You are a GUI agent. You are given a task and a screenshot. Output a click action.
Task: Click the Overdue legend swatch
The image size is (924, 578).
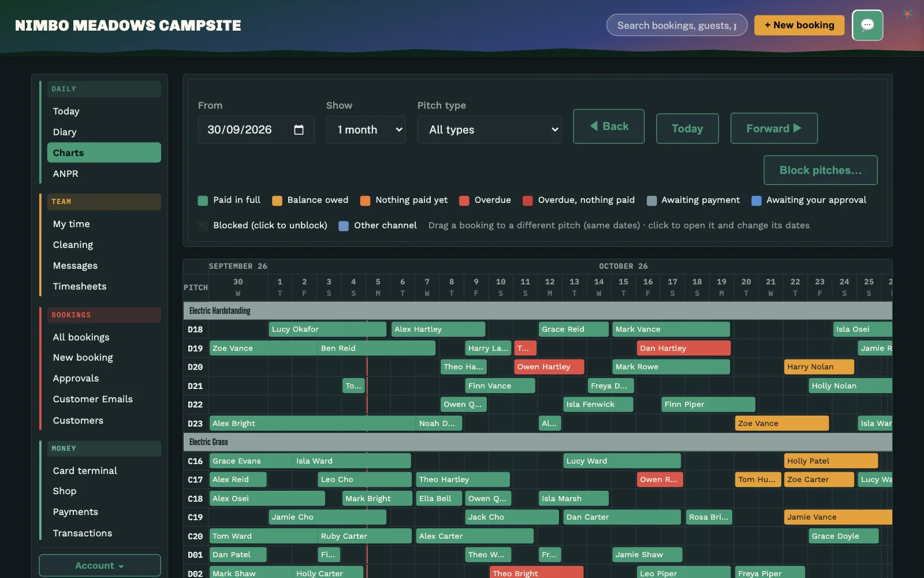[x=464, y=201]
